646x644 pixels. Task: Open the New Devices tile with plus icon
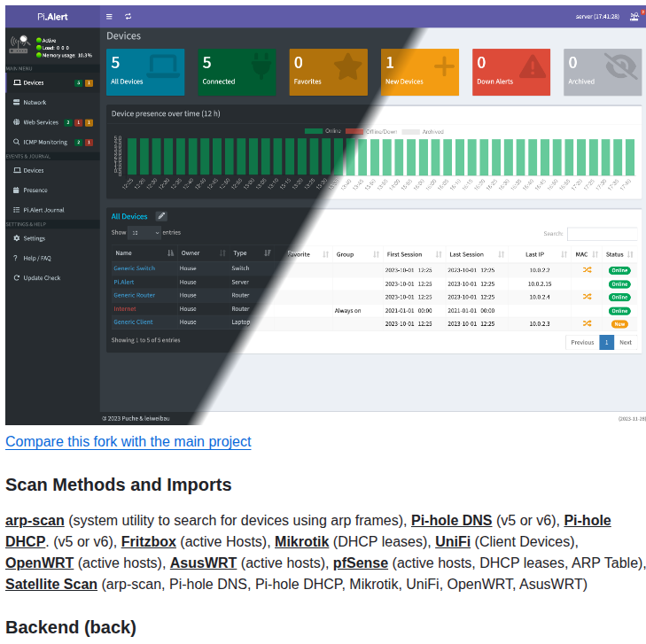click(x=420, y=72)
